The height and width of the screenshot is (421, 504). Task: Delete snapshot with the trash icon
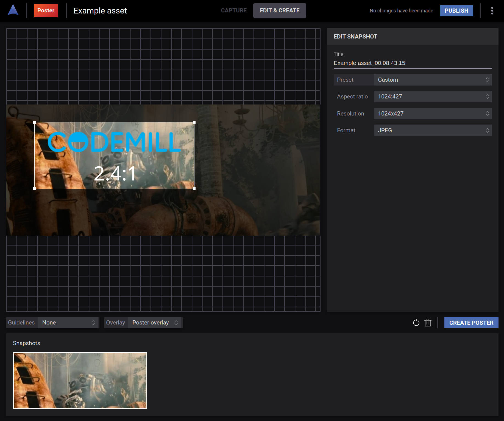[428, 323]
